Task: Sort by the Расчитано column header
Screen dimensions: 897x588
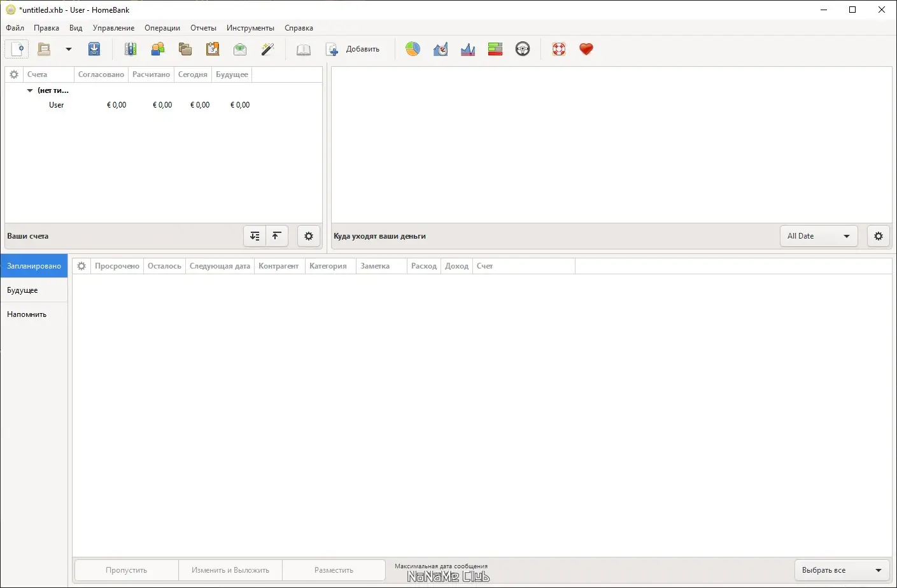Action: 151,74
